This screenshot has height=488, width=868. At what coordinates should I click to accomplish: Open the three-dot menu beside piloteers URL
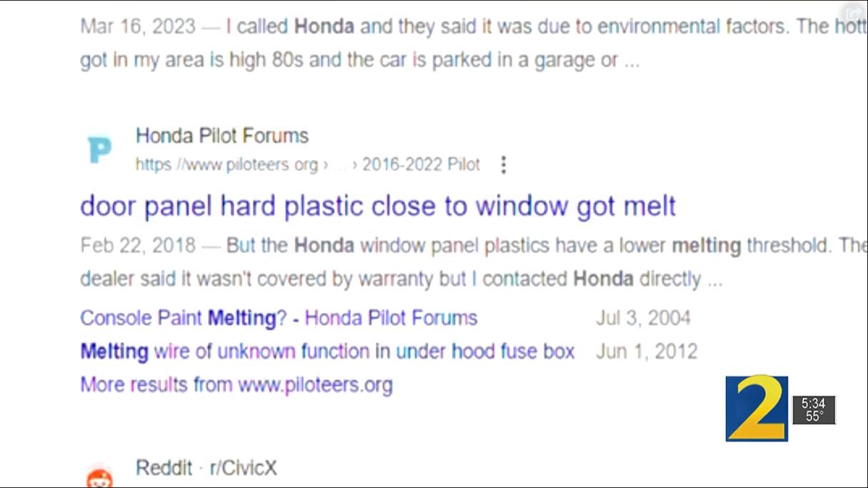click(503, 165)
